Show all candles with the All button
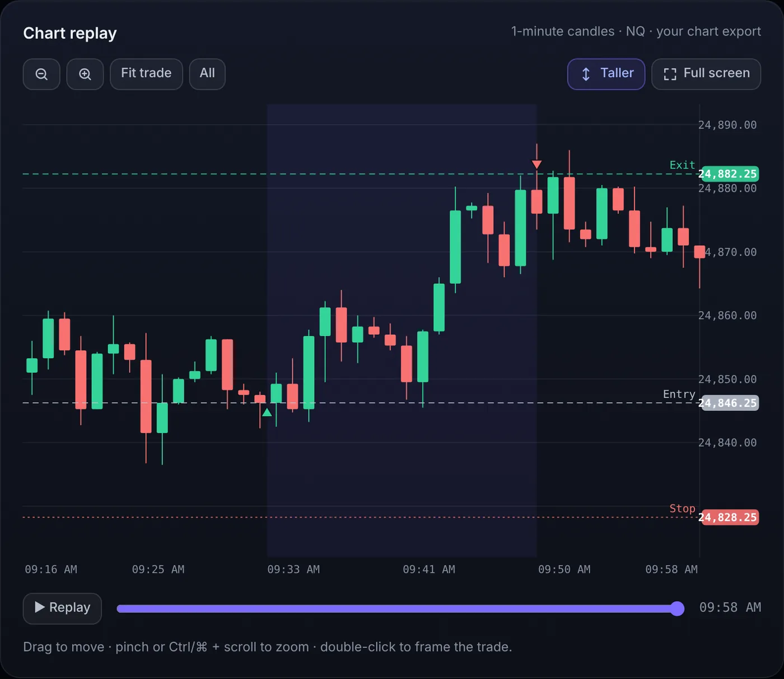 pyautogui.click(x=207, y=74)
